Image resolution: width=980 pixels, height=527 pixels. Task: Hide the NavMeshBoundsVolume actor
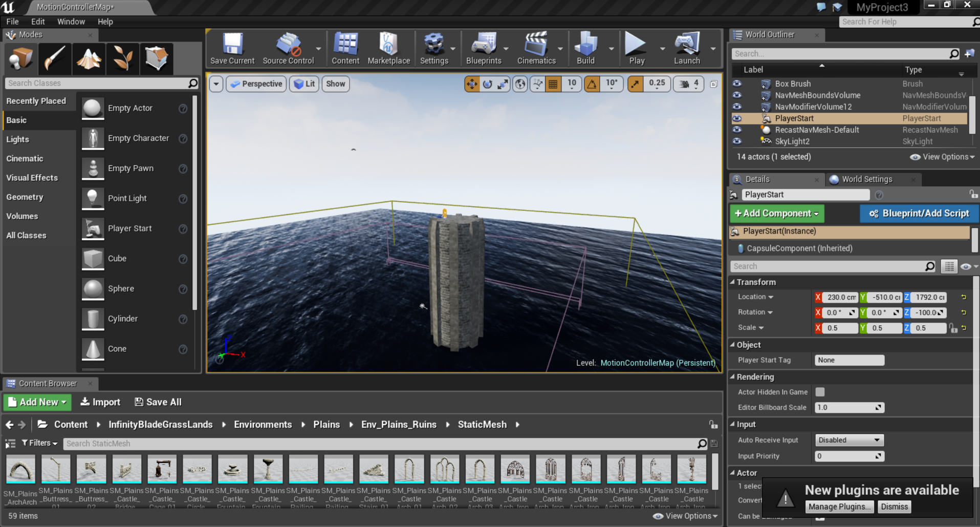pyautogui.click(x=737, y=95)
